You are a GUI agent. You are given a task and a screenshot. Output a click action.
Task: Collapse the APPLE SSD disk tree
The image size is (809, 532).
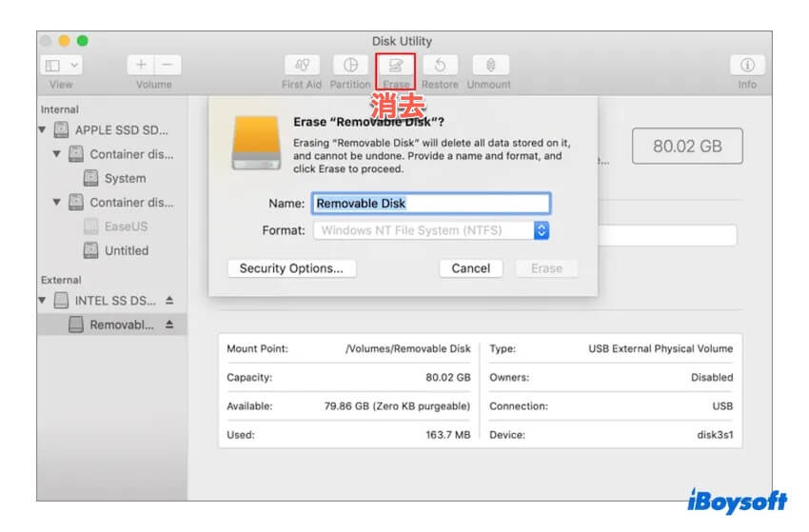pos(42,130)
